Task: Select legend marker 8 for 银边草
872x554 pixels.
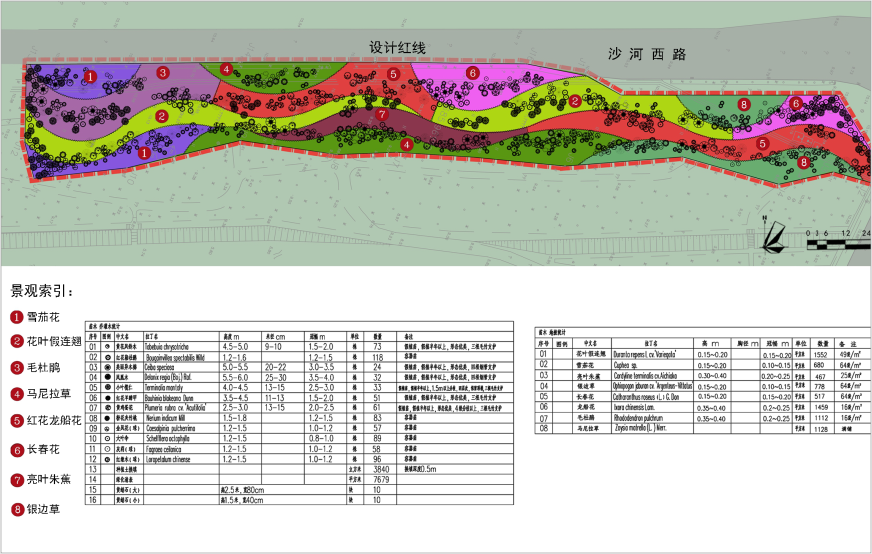Action: 17,509
